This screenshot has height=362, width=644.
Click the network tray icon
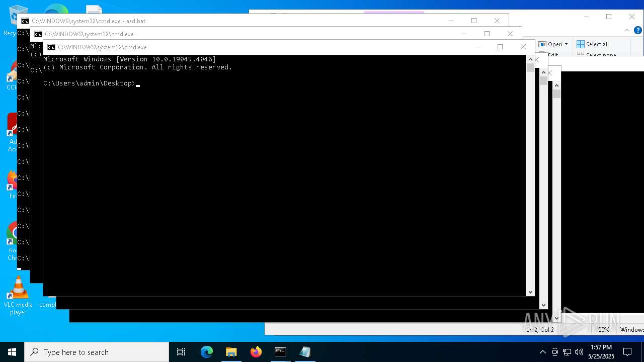point(567,352)
